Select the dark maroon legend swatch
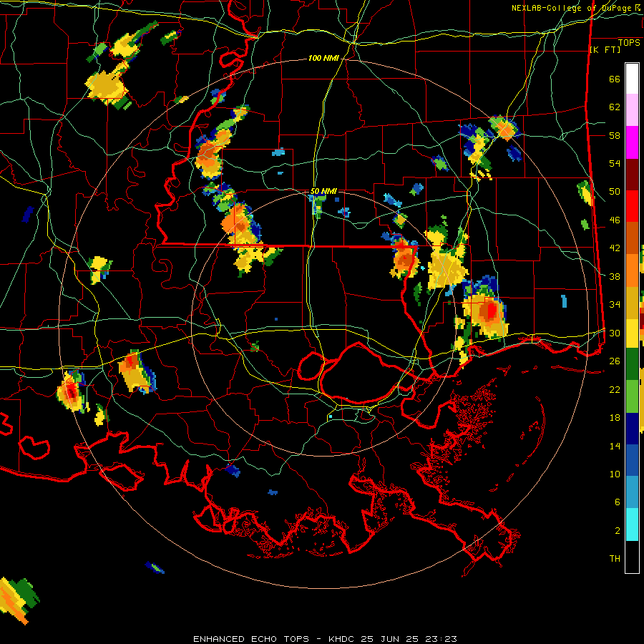The width and height of the screenshot is (644, 644). pyautogui.click(x=632, y=174)
